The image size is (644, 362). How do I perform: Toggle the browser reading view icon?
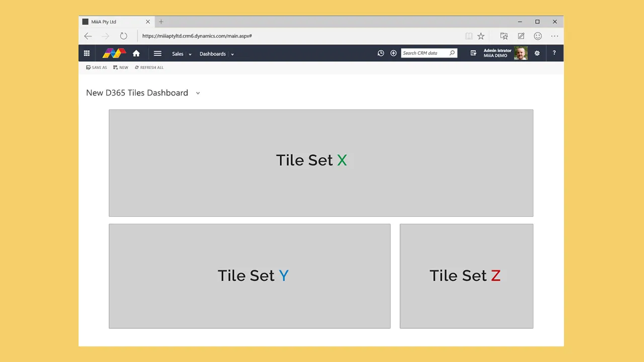pyautogui.click(x=469, y=36)
